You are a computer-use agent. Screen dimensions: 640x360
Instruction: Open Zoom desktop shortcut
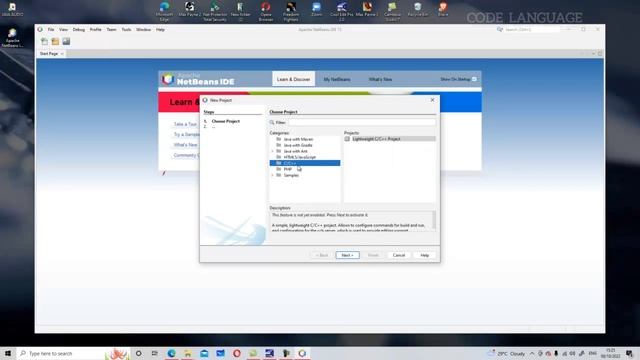pos(316,9)
